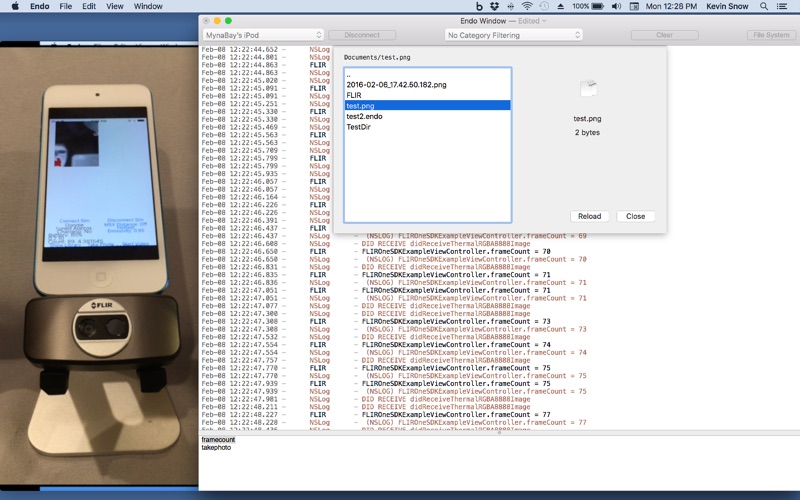
Task: Click Kevin Snow user menu
Action: click(x=727, y=6)
